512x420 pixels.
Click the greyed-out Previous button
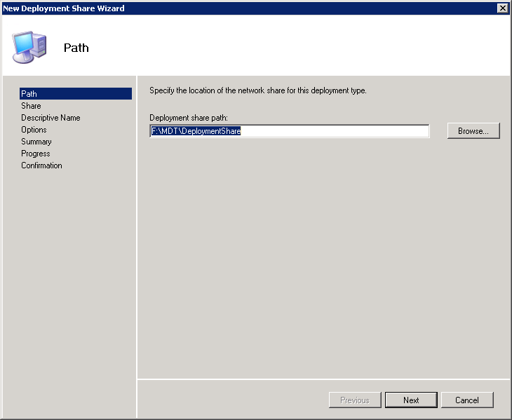point(355,400)
